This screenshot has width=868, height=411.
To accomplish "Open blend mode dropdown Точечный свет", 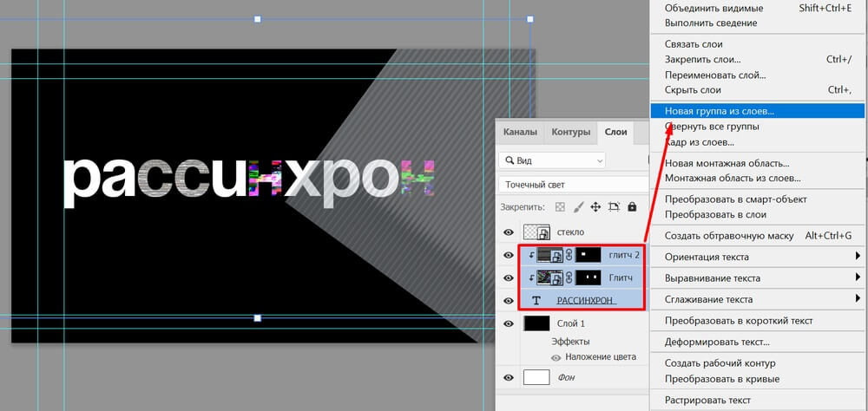I will [573, 184].
